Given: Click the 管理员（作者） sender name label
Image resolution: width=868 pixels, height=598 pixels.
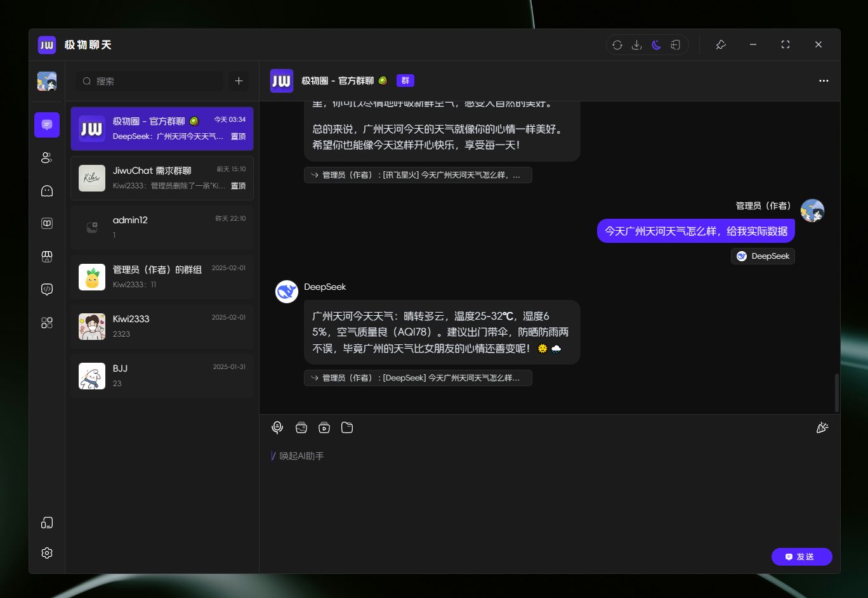Looking at the screenshot, I should click(x=763, y=205).
